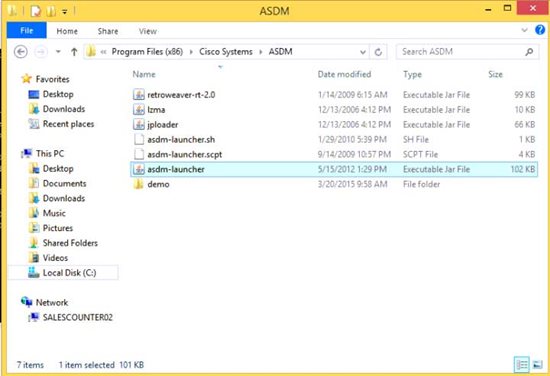Open the File ribbon tab
550x376 pixels.
point(27,31)
